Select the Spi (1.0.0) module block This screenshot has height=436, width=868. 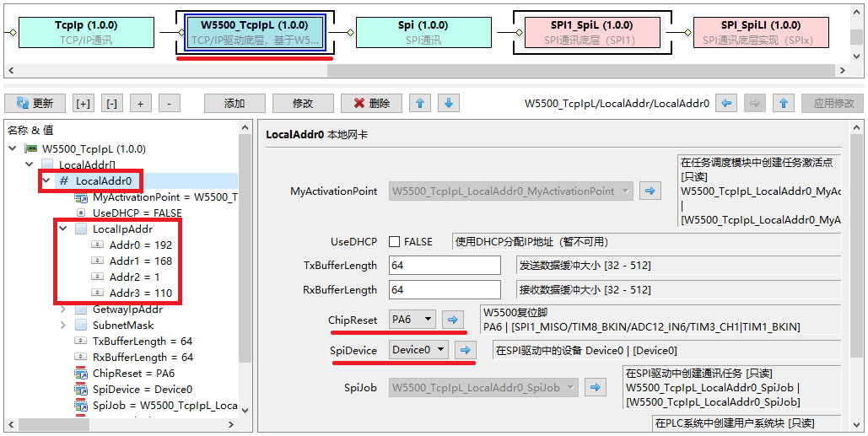(x=423, y=32)
